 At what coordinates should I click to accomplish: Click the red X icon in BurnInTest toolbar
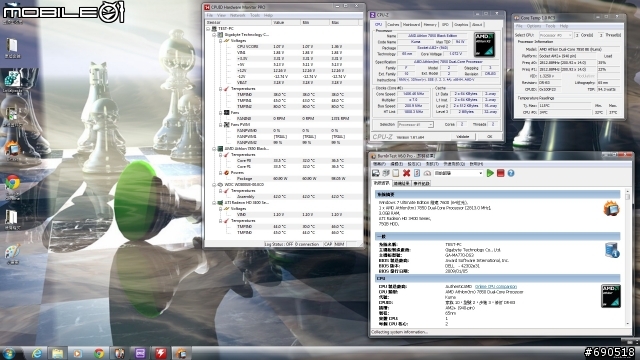tap(406, 173)
